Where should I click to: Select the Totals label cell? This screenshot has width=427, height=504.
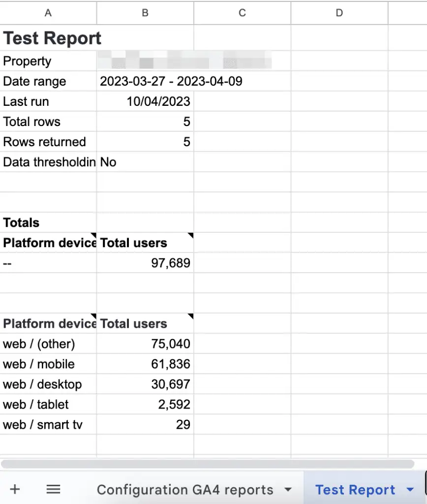tap(48, 222)
